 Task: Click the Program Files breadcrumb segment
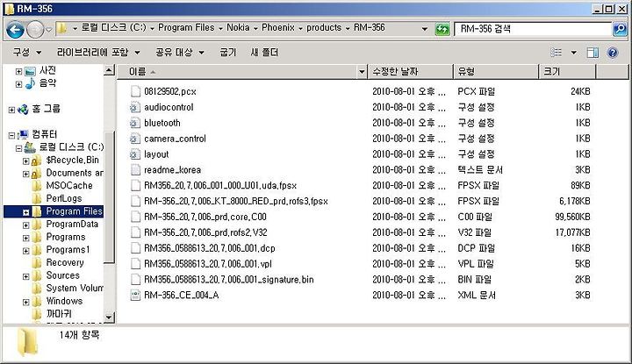[186, 27]
